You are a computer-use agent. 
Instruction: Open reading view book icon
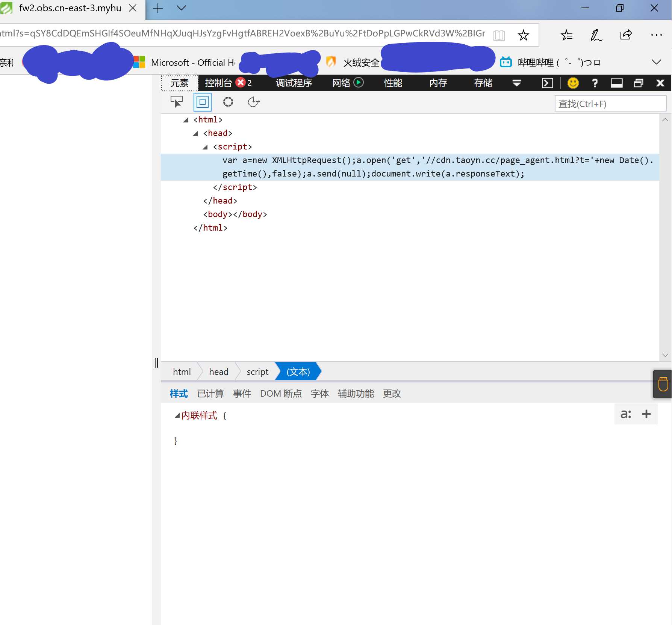pyautogui.click(x=499, y=35)
